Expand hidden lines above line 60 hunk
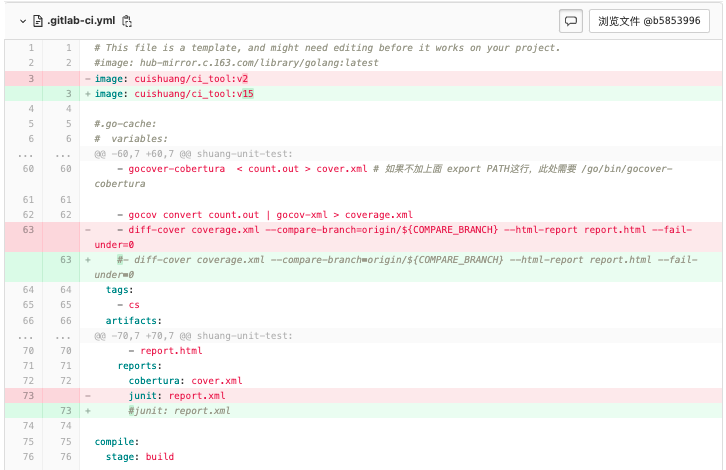726x470 pixels. (30, 154)
